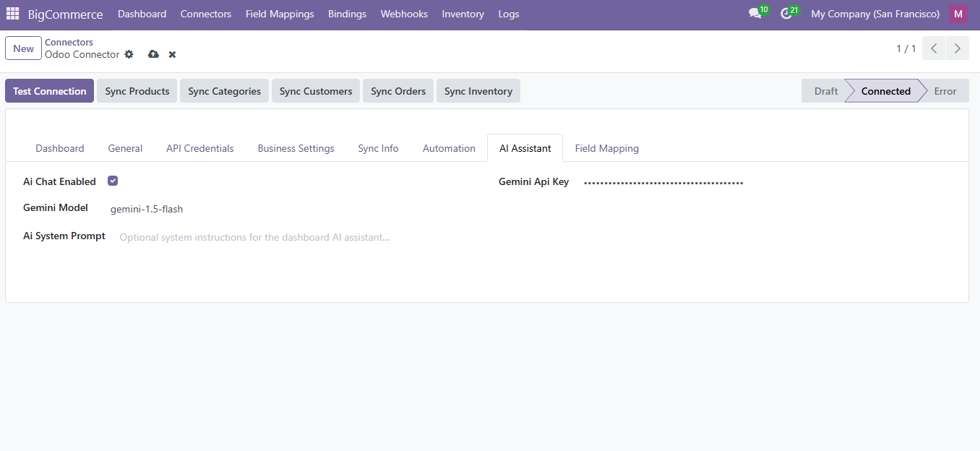Open the activities clock icon
The height and width of the screenshot is (451, 980).
(x=786, y=14)
